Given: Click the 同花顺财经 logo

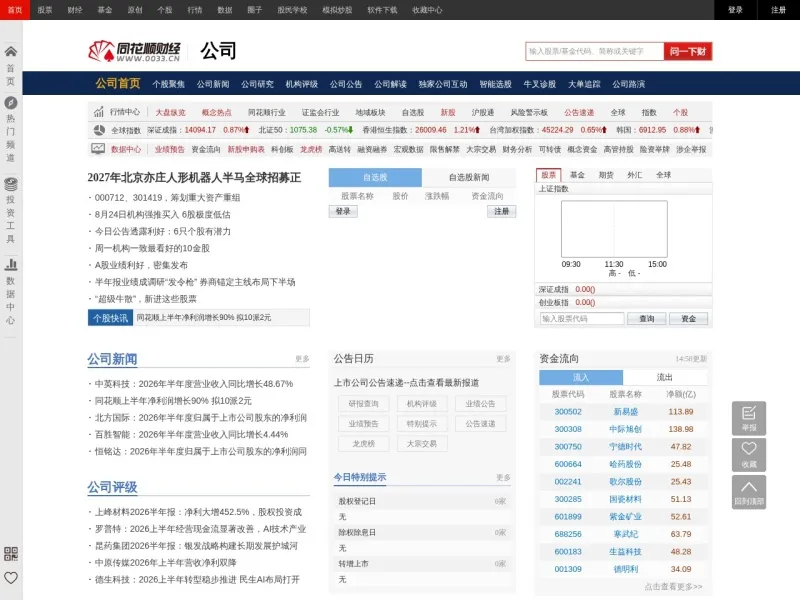Looking at the screenshot, I should pyautogui.click(x=134, y=51).
